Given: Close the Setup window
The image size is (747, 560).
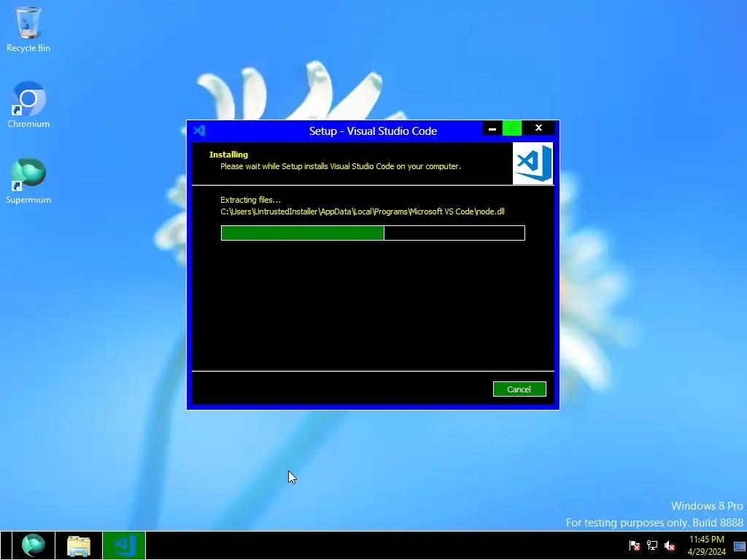Looking at the screenshot, I should click(x=538, y=128).
